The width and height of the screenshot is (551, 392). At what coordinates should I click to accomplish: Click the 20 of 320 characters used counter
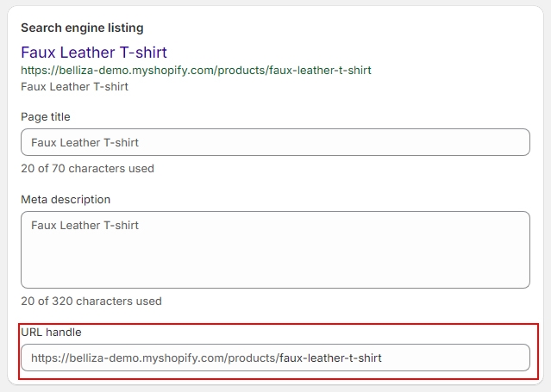pyautogui.click(x=91, y=302)
